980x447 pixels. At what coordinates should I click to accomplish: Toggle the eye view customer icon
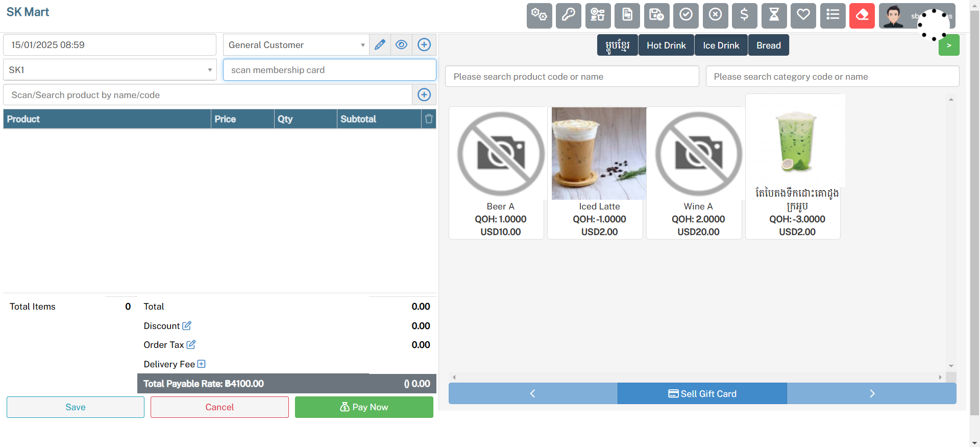(x=402, y=45)
